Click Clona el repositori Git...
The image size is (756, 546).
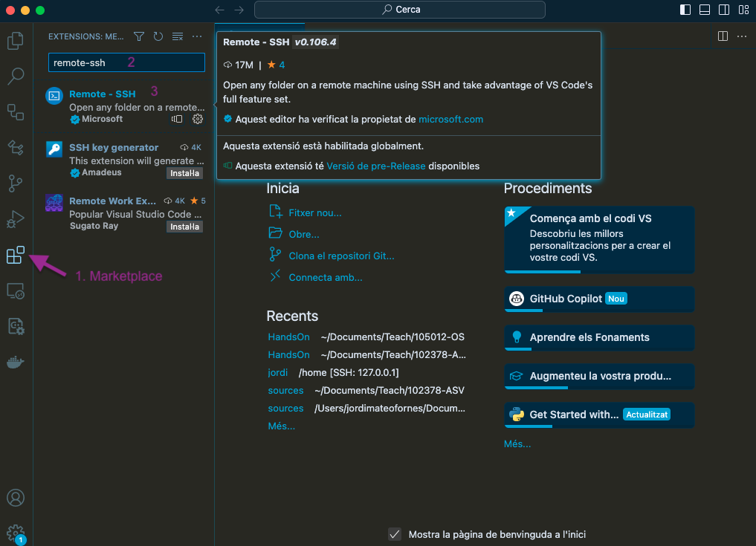(x=341, y=256)
